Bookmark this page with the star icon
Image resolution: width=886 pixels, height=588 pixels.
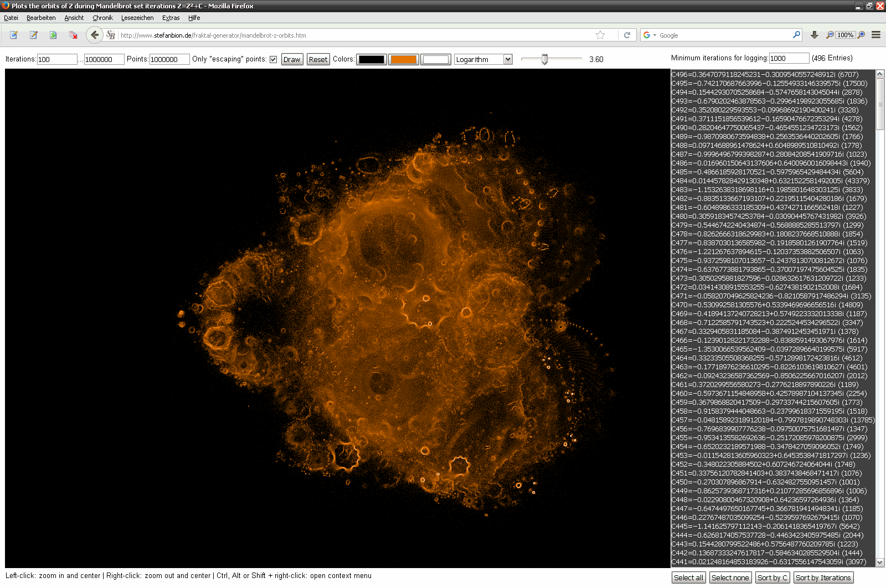click(x=600, y=35)
